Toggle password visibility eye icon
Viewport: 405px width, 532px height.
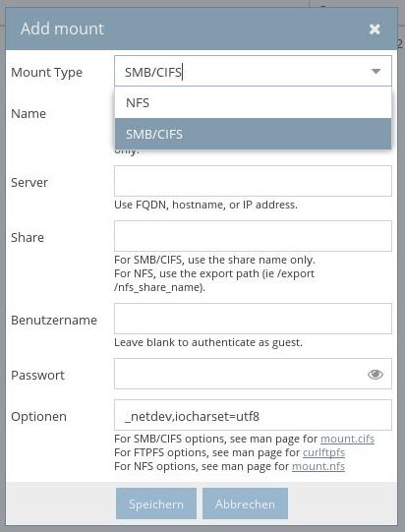[x=376, y=374]
